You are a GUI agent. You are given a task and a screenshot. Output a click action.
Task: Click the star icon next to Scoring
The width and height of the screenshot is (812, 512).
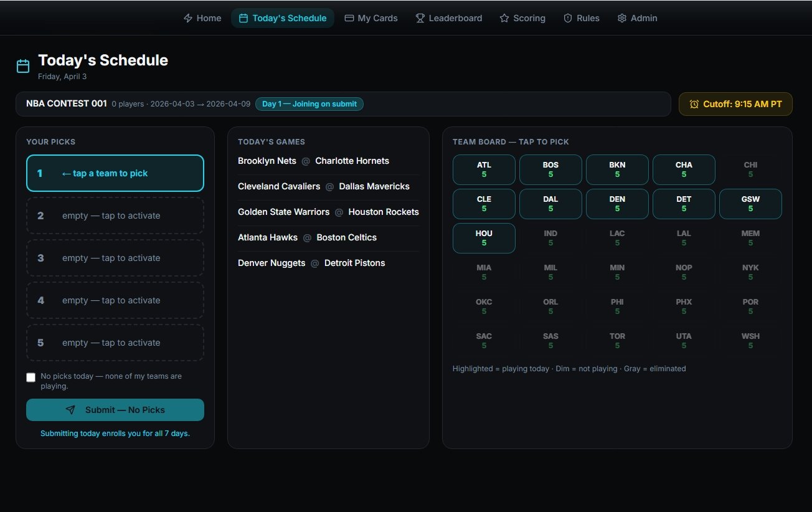[504, 18]
